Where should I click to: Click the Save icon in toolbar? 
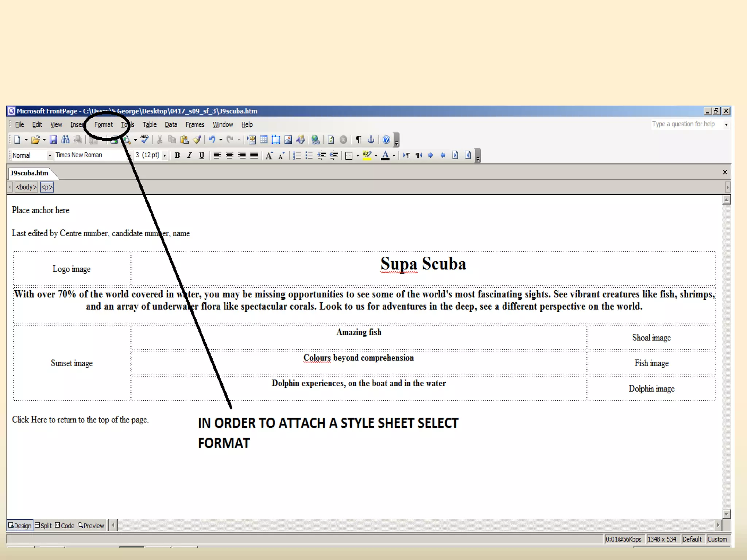coord(53,140)
